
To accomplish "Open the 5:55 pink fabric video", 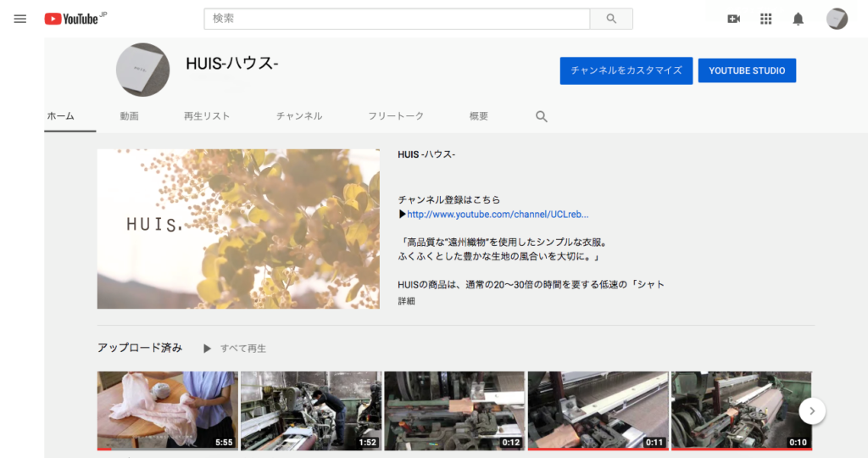I will [x=168, y=411].
